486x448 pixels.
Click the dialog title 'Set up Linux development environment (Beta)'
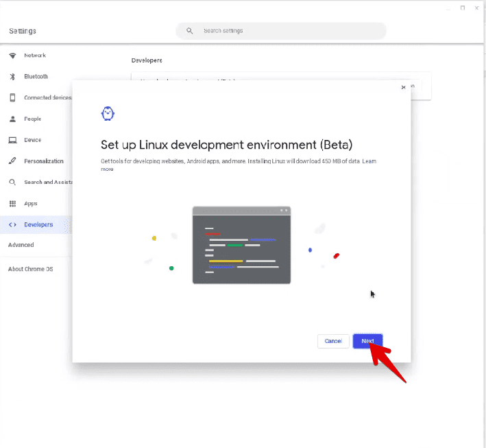click(227, 145)
